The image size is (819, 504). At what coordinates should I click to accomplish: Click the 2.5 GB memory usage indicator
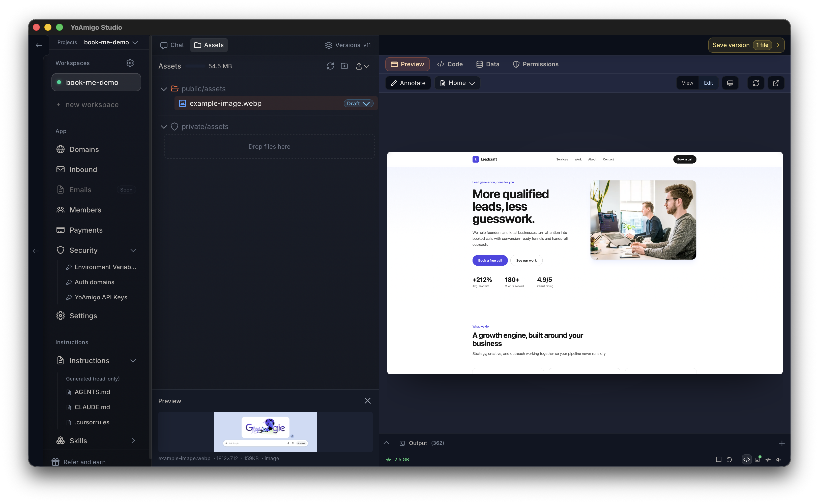(x=397, y=459)
